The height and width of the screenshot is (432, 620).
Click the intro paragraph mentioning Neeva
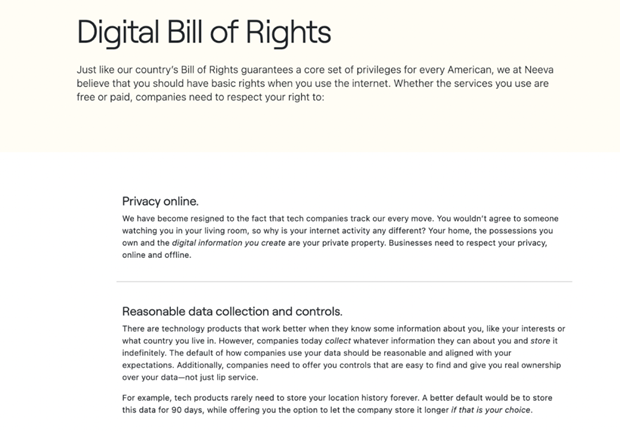tap(315, 83)
